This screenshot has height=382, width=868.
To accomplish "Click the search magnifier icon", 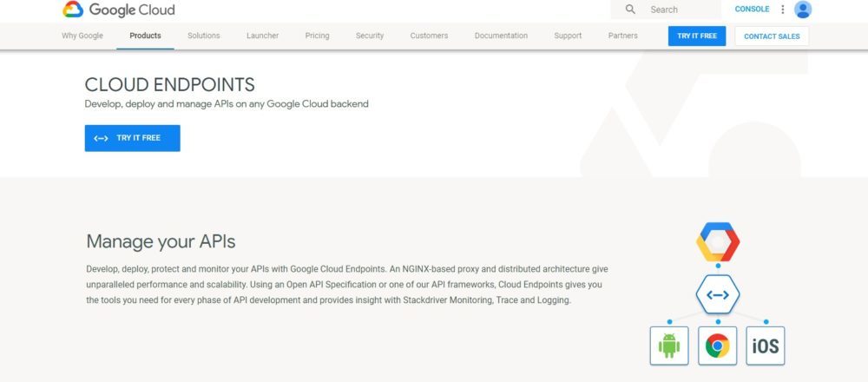I will click(x=630, y=10).
